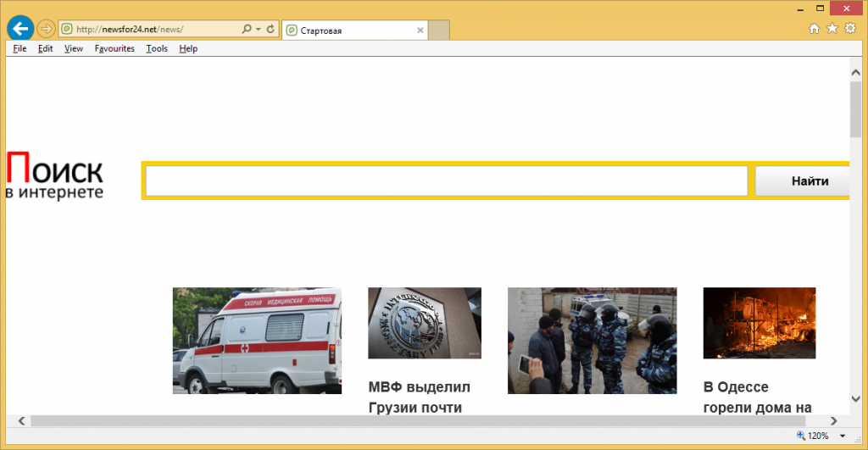The width and height of the screenshot is (868, 450).
Task: Click the Forward navigation arrow
Action: pyautogui.click(x=46, y=29)
